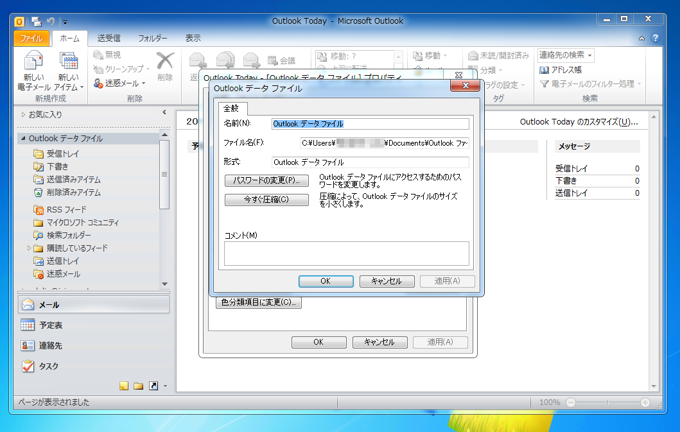Open the Calendar (予定表) navigation button
Viewport: 680px width, 432px height.
pos(94,325)
